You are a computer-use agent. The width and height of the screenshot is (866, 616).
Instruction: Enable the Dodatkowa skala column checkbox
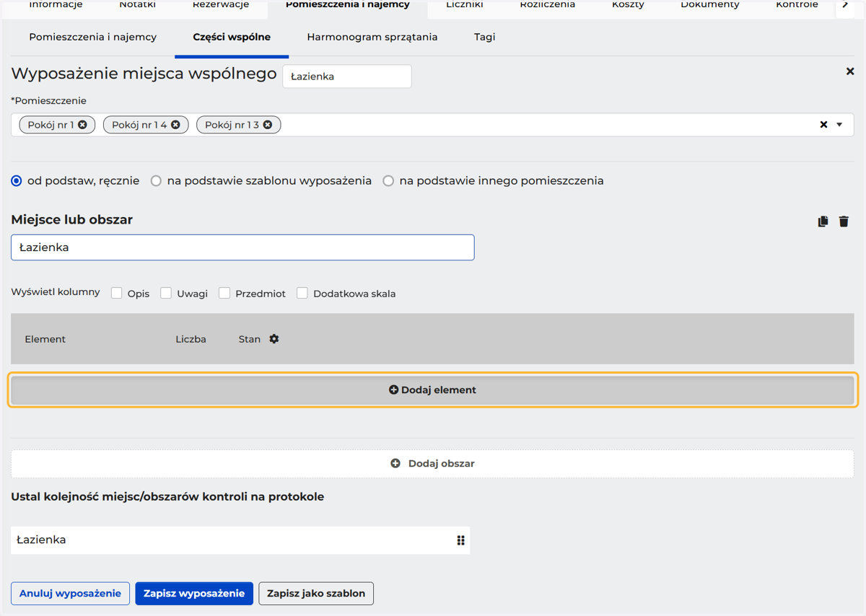coord(302,293)
